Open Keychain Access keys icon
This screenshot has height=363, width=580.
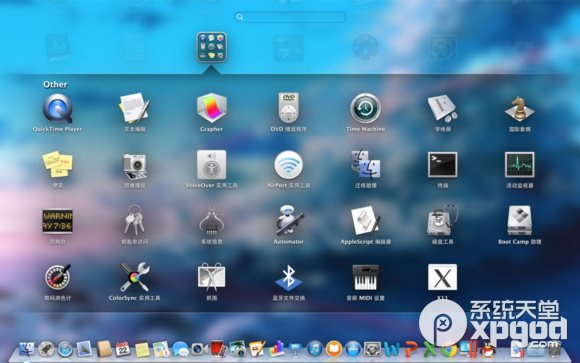tap(134, 221)
